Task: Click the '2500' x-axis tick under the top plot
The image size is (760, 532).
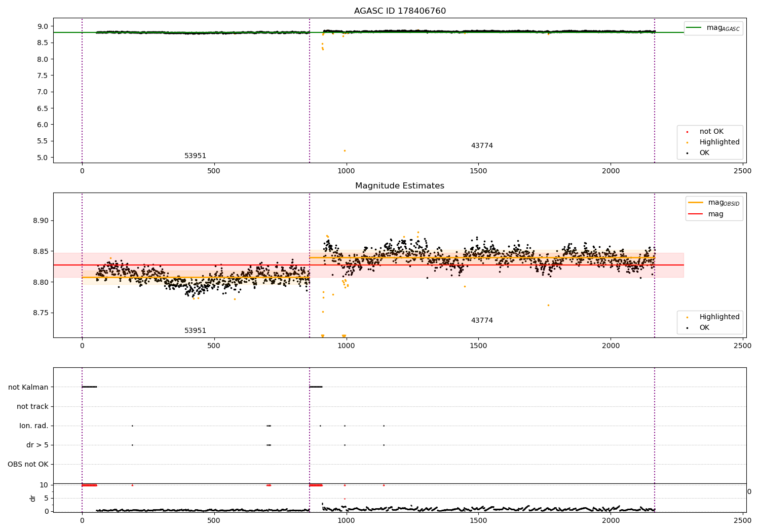Action: click(743, 171)
